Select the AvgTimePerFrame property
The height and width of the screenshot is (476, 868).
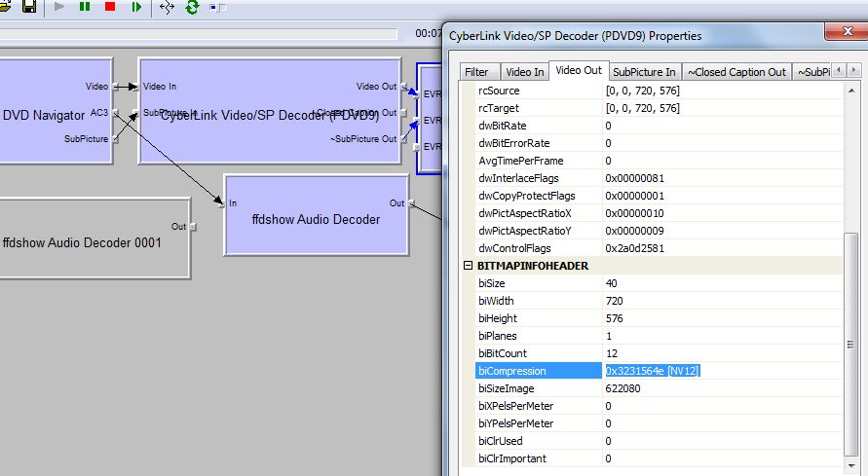coord(659,161)
